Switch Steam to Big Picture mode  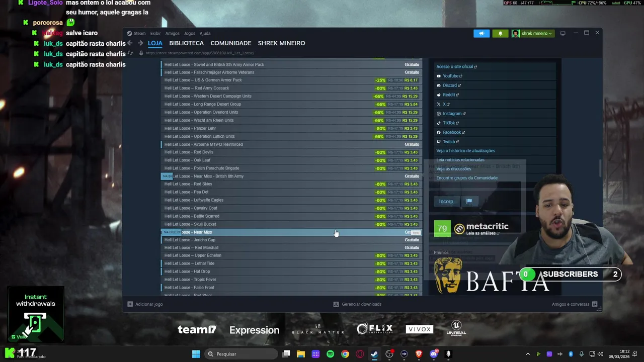[x=562, y=33]
